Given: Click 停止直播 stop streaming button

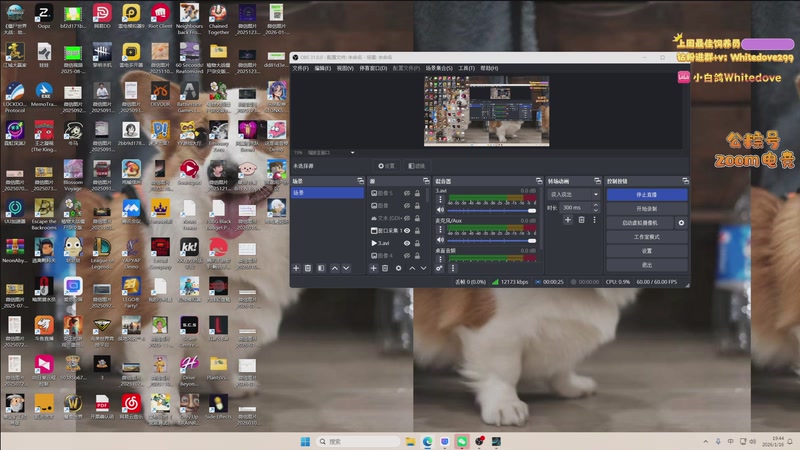Looking at the screenshot, I should pyautogui.click(x=646, y=195).
